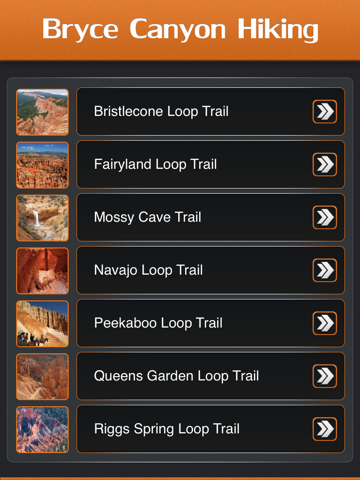Select Navajo Loop Trail list item

point(210,270)
